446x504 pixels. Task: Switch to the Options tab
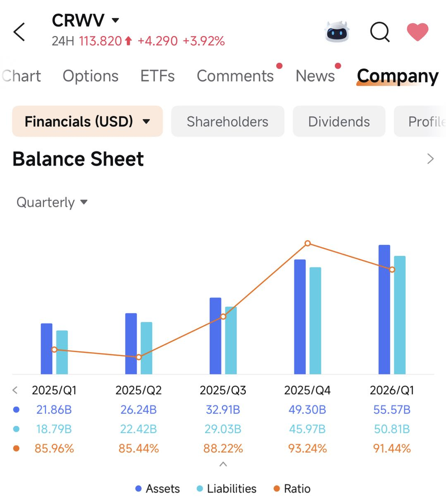pyautogui.click(x=90, y=76)
